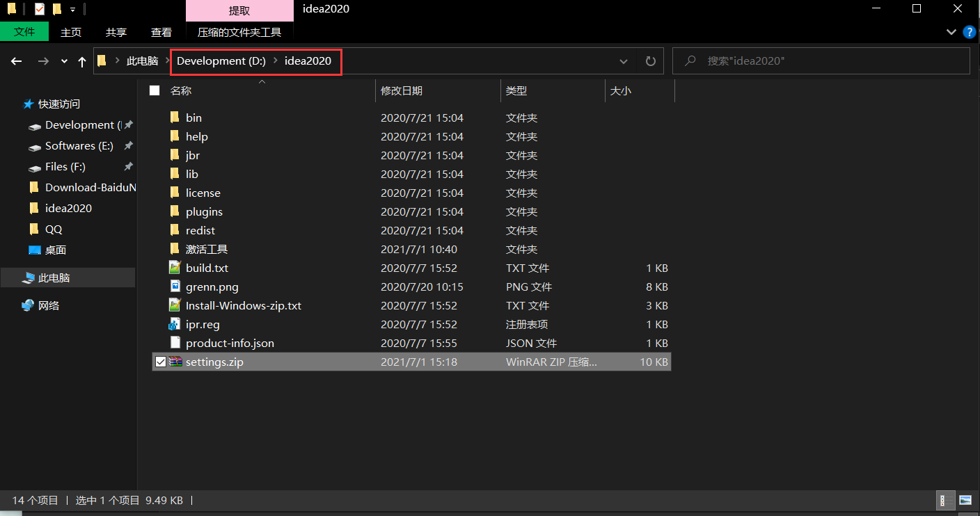Click the 激活工具 folder icon
The height and width of the screenshot is (516, 980).
pos(175,249)
